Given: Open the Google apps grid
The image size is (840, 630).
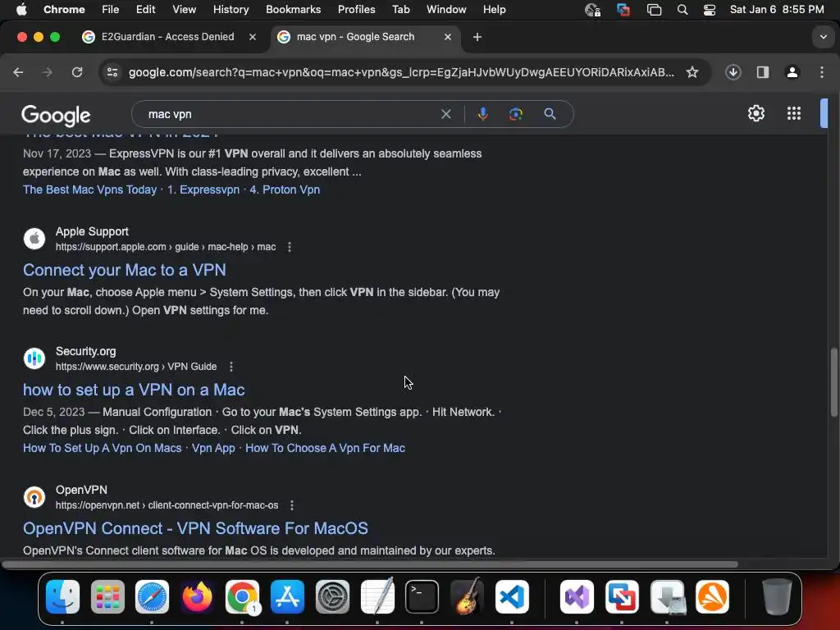Looking at the screenshot, I should (793, 113).
